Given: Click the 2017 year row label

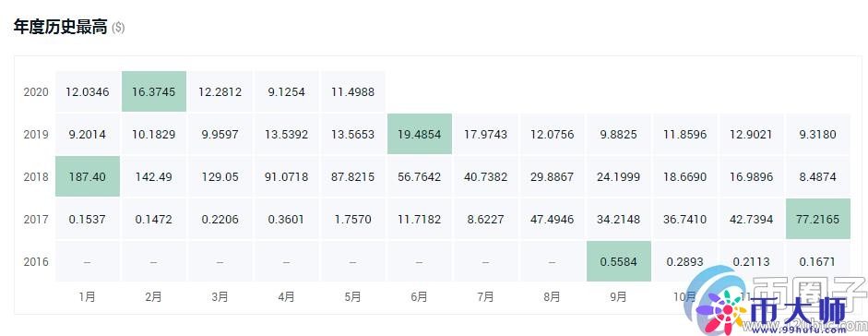Looking at the screenshot, I should coord(36,220).
